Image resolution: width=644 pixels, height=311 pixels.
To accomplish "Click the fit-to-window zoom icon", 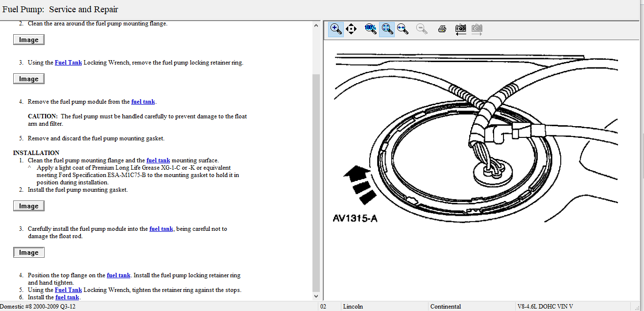I will (x=387, y=29).
